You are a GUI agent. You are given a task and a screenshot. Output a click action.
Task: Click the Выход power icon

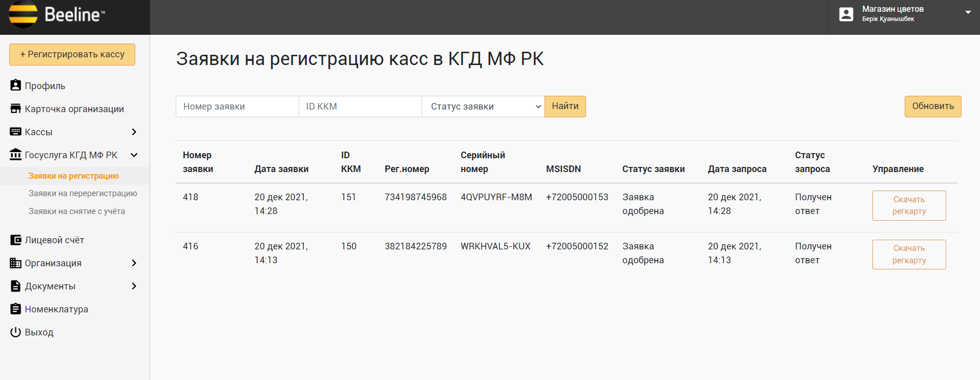(16, 332)
